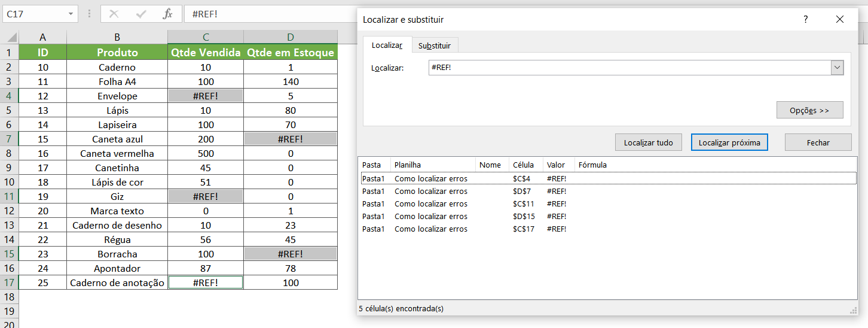This screenshot has height=328, width=868.
Task: Expand search options with Opções button
Action: pos(809,110)
